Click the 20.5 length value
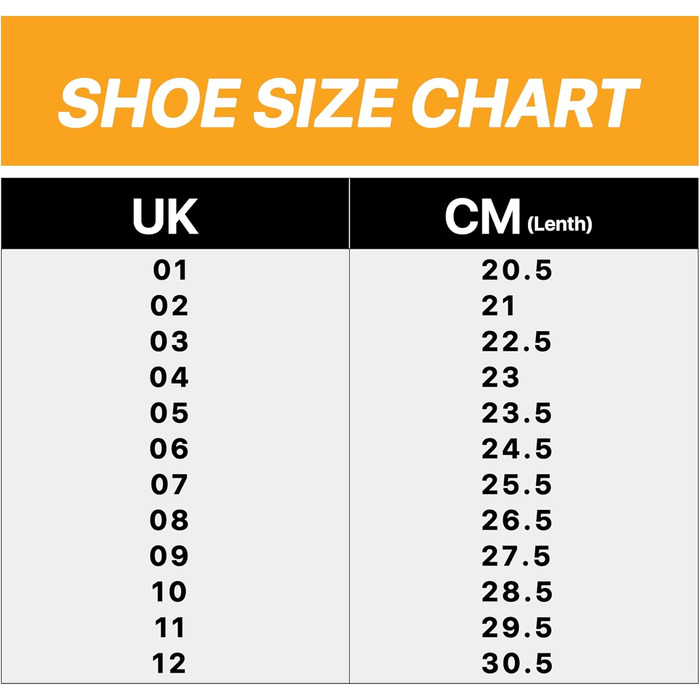The height and width of the screenshot is (700, 700). pyautogui.click(x=517, y=270)
